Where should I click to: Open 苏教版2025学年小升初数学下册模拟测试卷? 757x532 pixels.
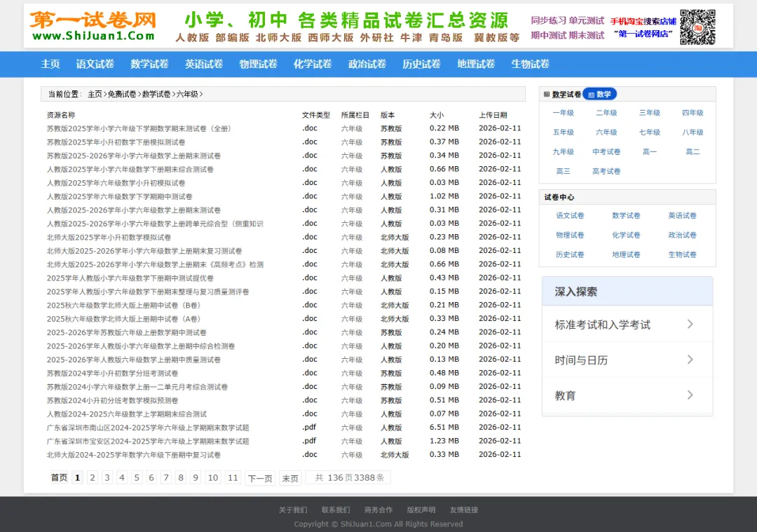click(x=116, y=142)
